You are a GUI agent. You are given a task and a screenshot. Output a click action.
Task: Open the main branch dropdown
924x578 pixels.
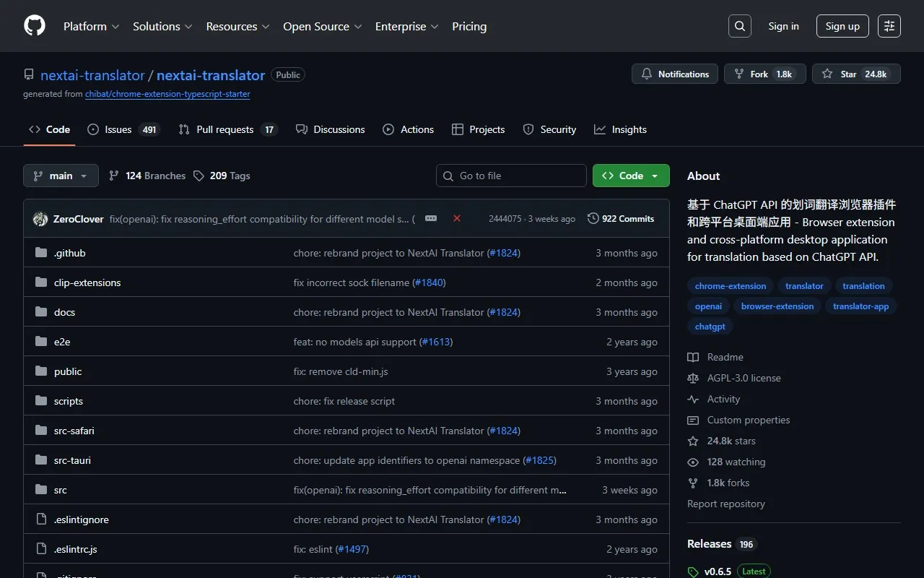[x=61, y=176]
